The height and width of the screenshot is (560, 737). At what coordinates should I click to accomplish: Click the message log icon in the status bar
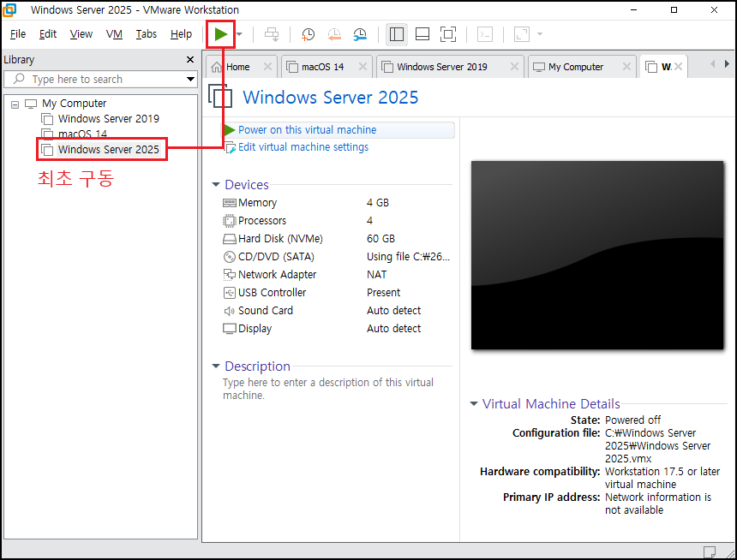point(710,551)
